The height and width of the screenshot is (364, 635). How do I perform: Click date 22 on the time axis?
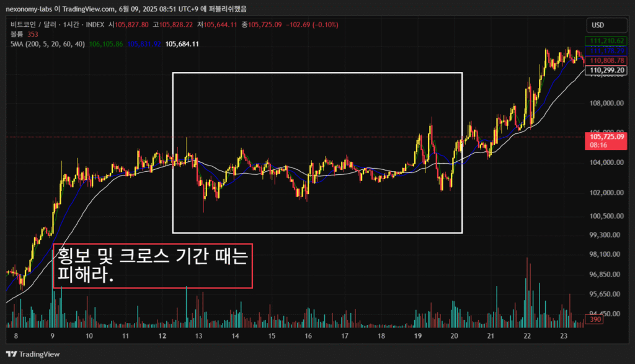(526, 335)
